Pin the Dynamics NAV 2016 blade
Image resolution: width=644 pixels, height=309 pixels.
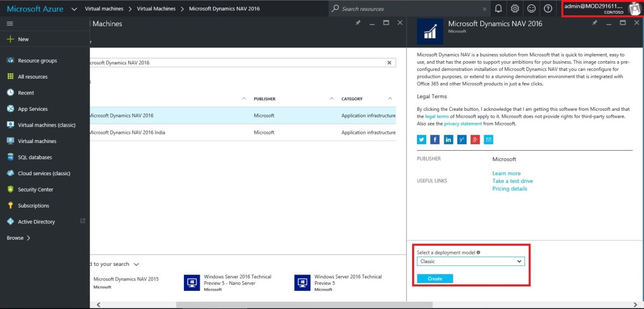pos(595,23)
